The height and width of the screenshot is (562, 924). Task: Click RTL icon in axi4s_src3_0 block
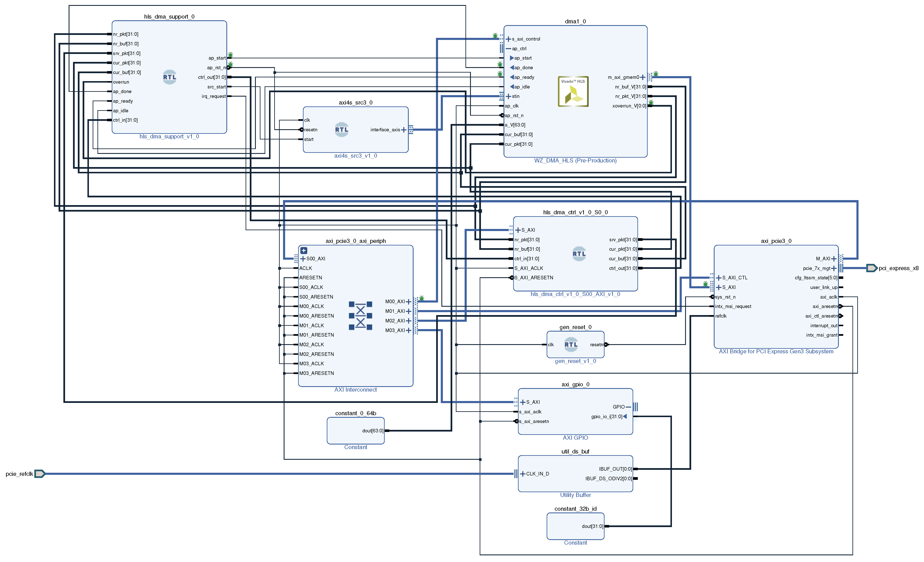coord(341,130)
